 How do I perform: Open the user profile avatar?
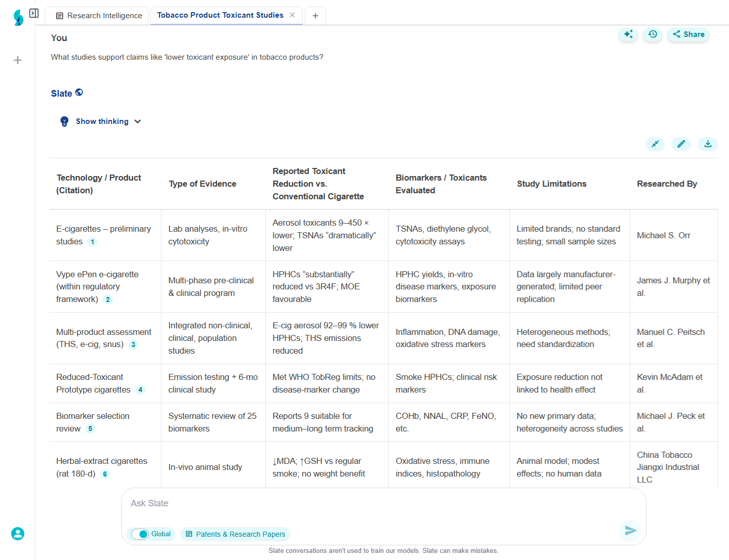pyautogui.click(x=18, y=534)
